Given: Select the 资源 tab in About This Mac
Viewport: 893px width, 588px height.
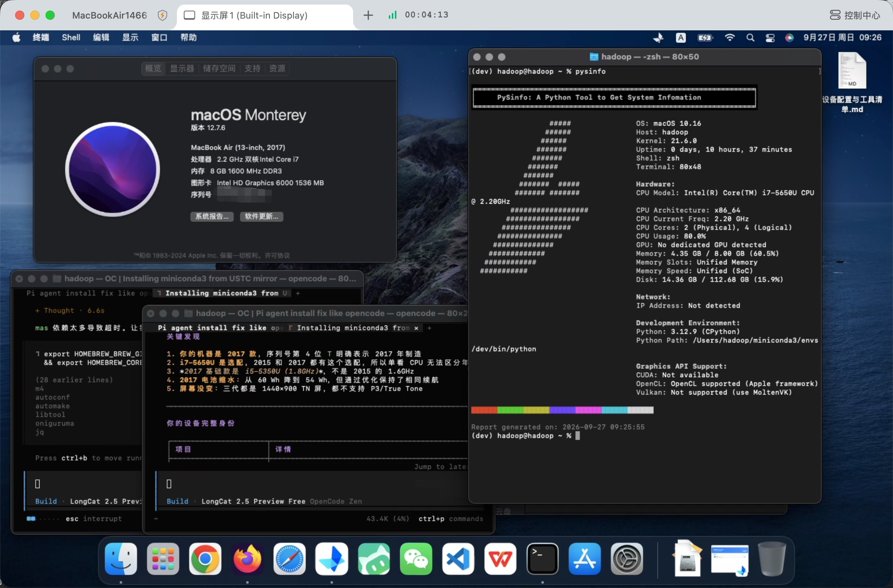Looking at the screenshot, I should (277, 68).
